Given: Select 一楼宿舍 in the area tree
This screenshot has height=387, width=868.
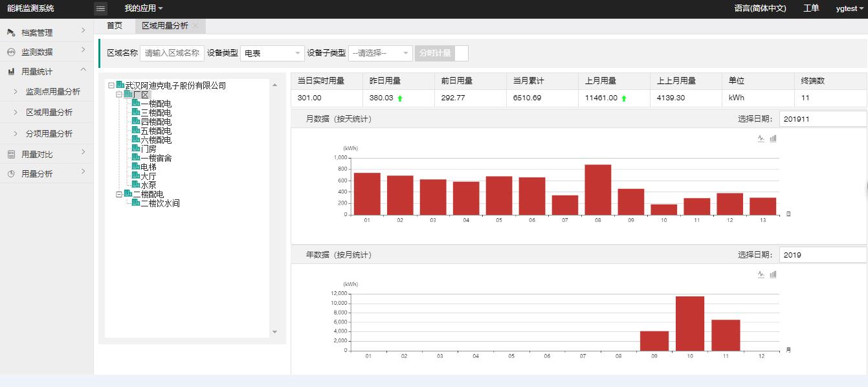Looking at the screenshot, I should pos(156,158).
